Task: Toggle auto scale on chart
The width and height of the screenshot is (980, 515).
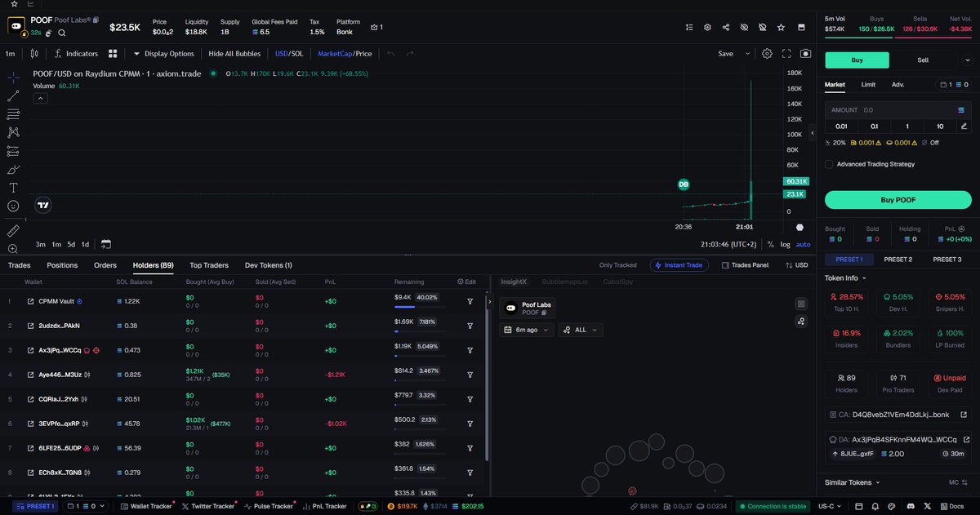Action: coord(804,244)
